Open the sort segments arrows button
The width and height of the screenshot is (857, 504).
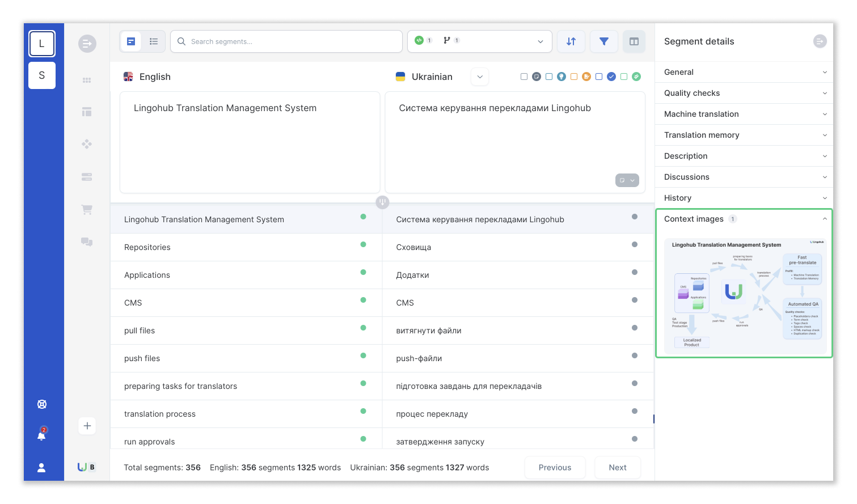tap(571, 41)
